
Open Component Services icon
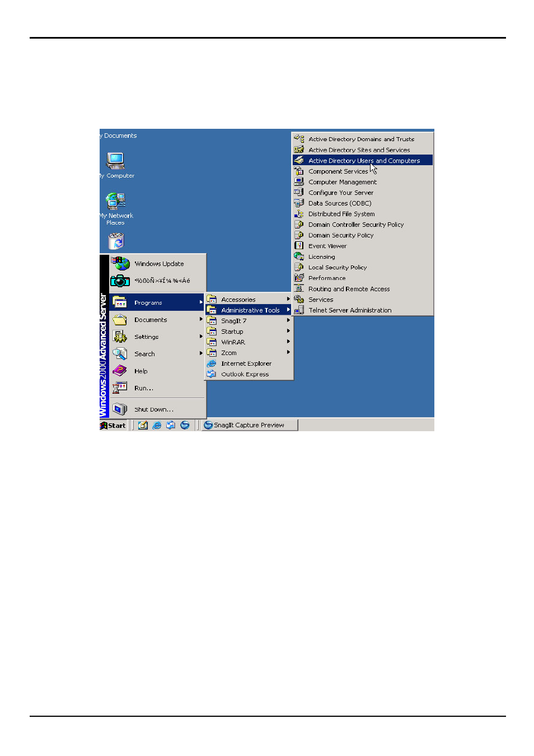pos(299,171)
